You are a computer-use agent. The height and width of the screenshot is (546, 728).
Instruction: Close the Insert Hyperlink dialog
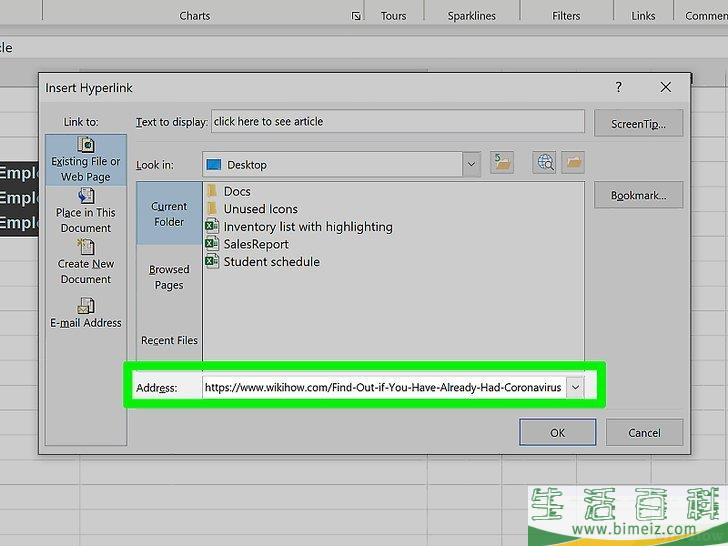(x=666, y=87)
